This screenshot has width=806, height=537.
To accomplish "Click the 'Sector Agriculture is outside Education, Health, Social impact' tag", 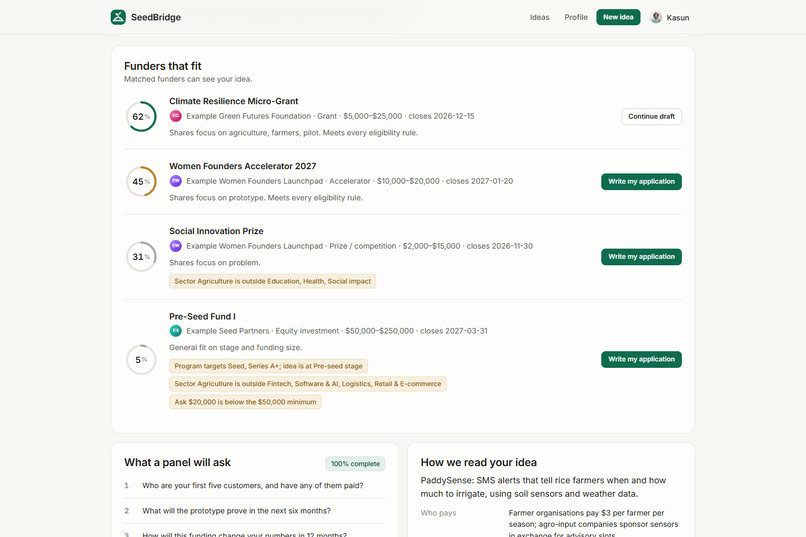I will pos(272,281).
